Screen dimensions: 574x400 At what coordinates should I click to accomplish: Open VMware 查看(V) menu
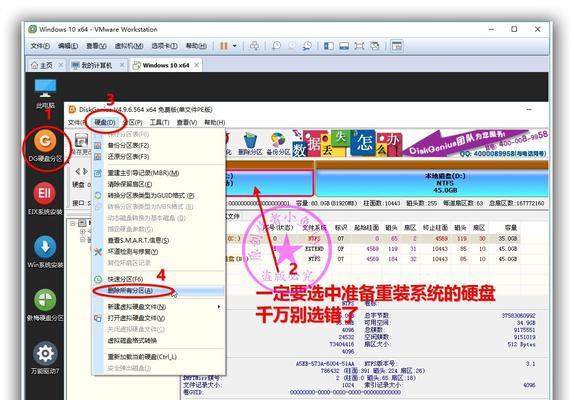(x=96, y=46)
